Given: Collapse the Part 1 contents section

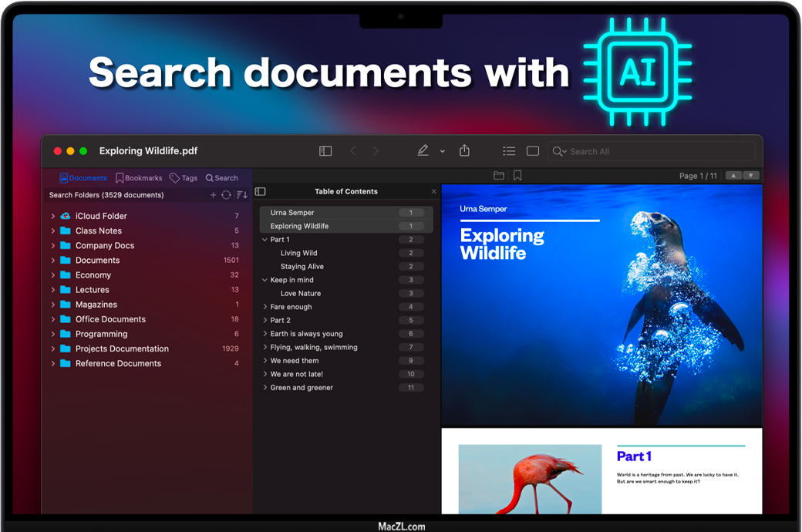Looking at the screenshot, I should click(x=265, y=240).
